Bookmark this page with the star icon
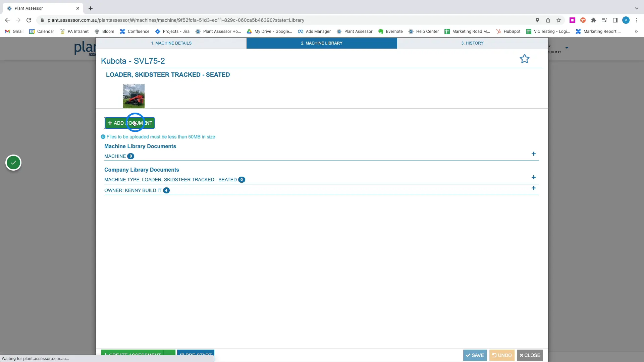This screenshot has height=362, width=644. point(559,20)
